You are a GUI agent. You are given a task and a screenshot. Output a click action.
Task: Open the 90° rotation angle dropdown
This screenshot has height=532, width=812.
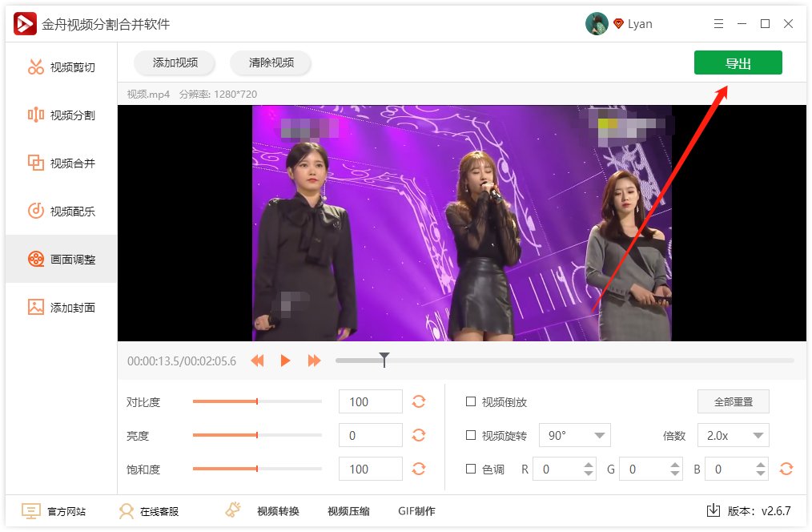[x=574, y=435]
